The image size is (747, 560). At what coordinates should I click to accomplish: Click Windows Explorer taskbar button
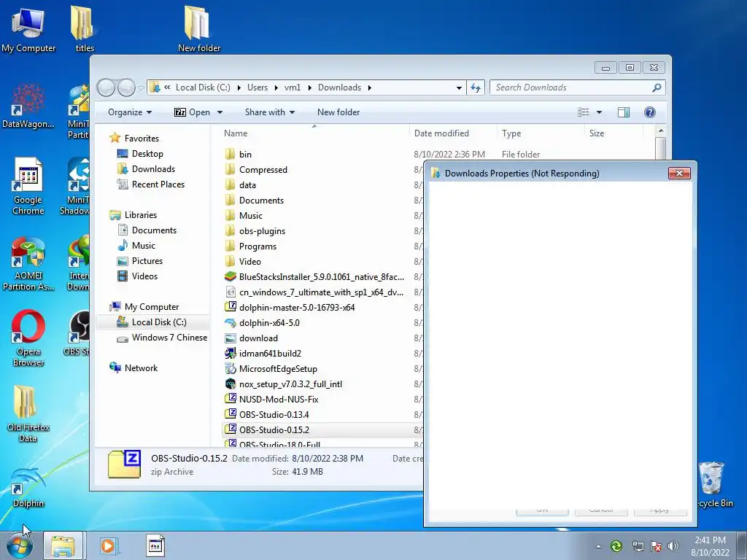pos(63,545)
